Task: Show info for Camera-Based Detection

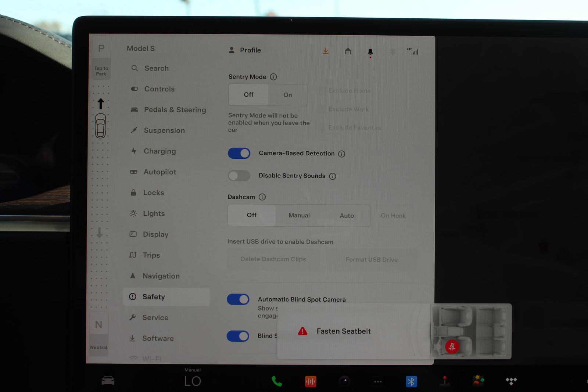Action: click(342, 154)
